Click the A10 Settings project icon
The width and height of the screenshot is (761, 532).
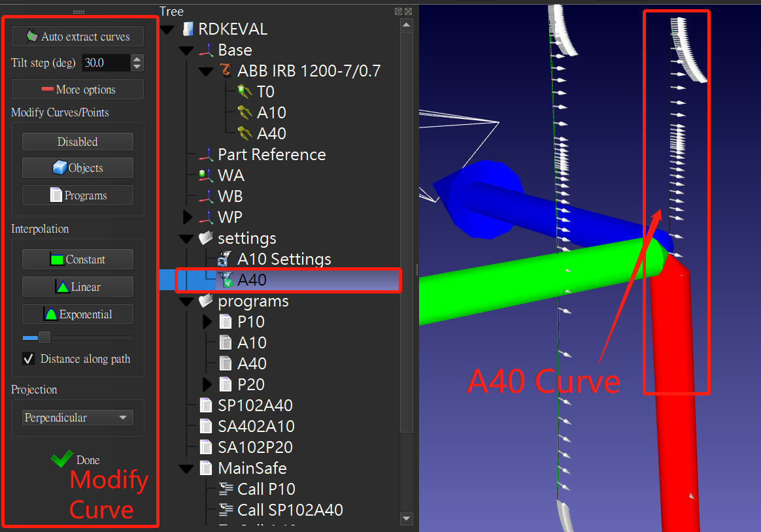[x=226, y=259]
